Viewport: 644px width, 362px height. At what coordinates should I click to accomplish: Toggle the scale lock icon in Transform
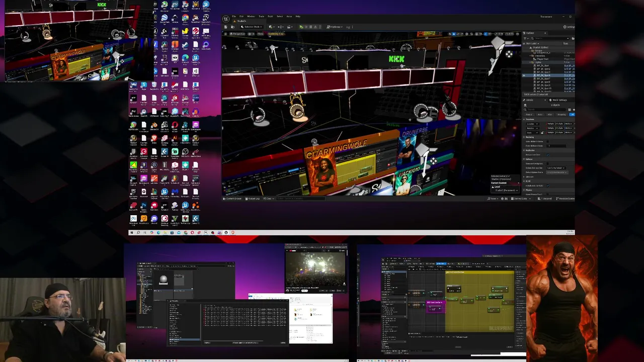click(x=542, y=133)
